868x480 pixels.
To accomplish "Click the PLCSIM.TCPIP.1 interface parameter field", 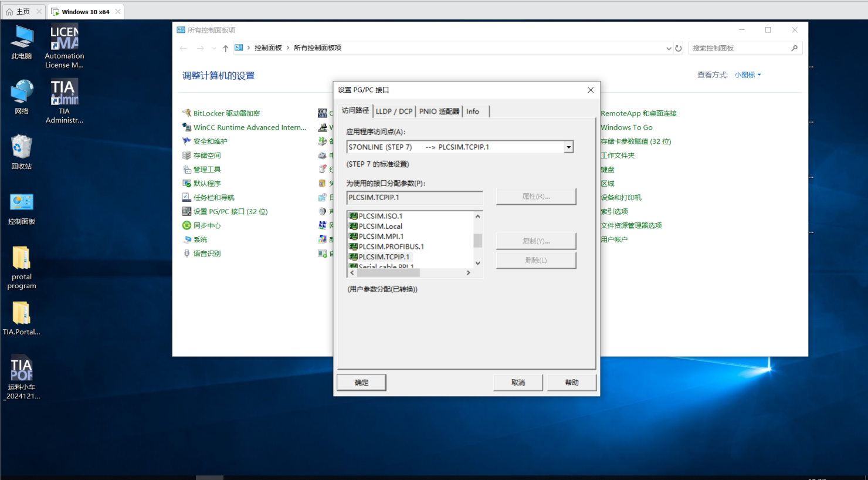I will pyautogui.click(x=415, y=198).
